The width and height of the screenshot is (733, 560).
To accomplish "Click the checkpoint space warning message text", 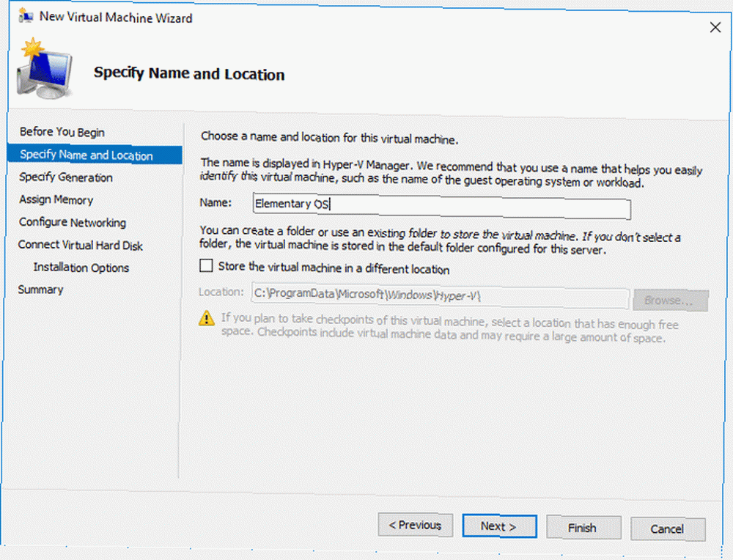I will [450, 328].
